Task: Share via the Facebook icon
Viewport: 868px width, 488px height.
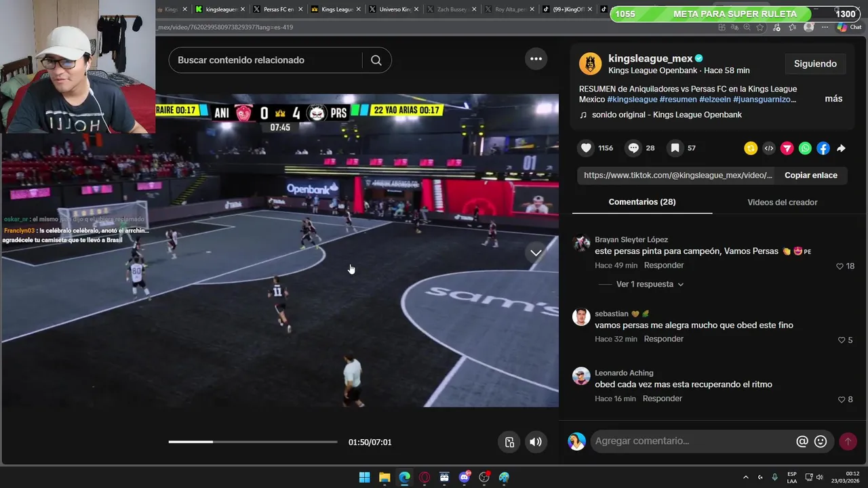Action: [823, 148]
